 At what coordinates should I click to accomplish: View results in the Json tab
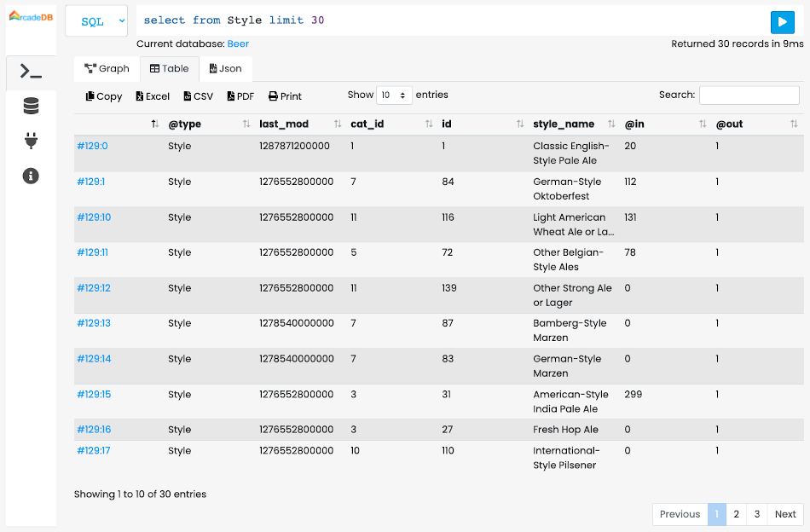tap(225, 67)
